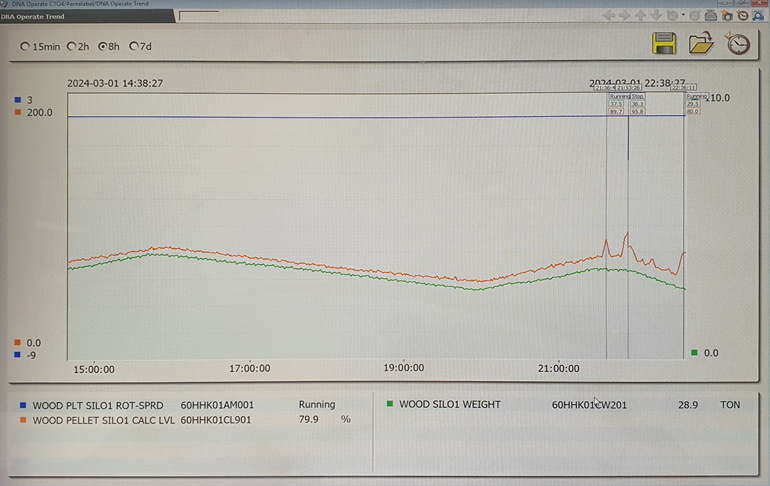This screenshot has width=770, height=486.
Task: Click the large clock history icon
Action: tap(738, 44)
